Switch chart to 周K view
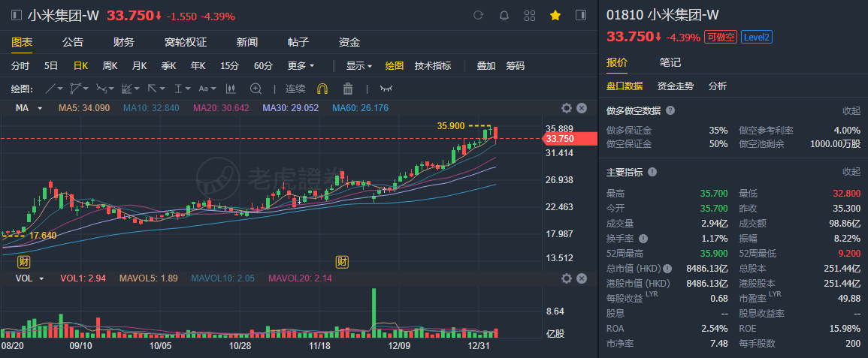 [x=110, y=66]
